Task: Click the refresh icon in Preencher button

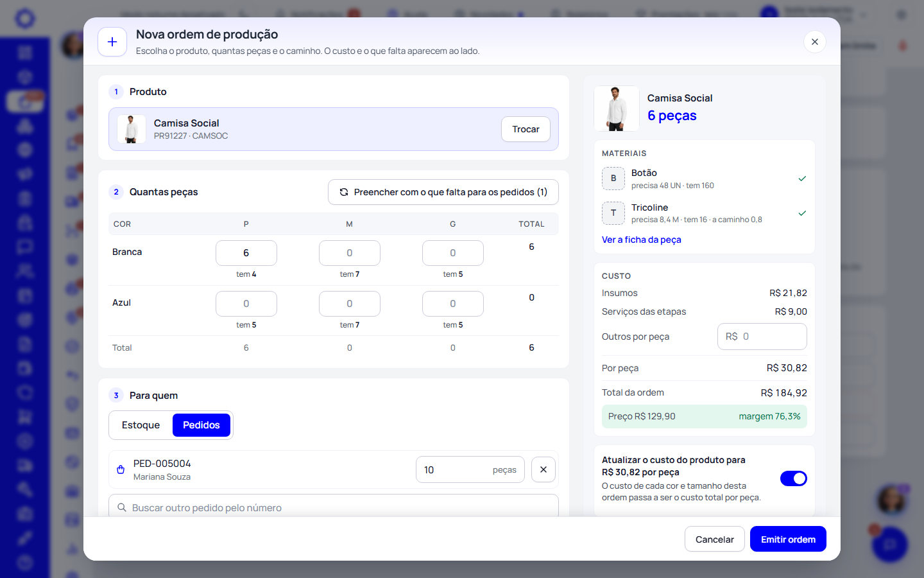Action: coord(344,192)
